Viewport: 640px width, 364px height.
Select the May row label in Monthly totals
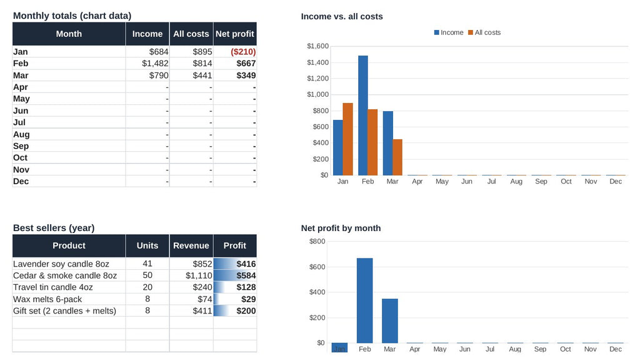pyautogui.click(x=69, y=99)
